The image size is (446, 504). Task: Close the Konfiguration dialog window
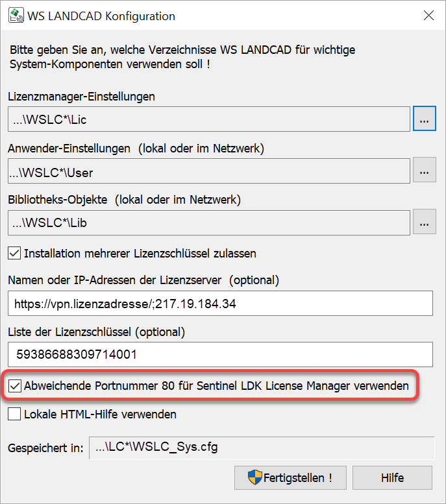coord(428,16)
